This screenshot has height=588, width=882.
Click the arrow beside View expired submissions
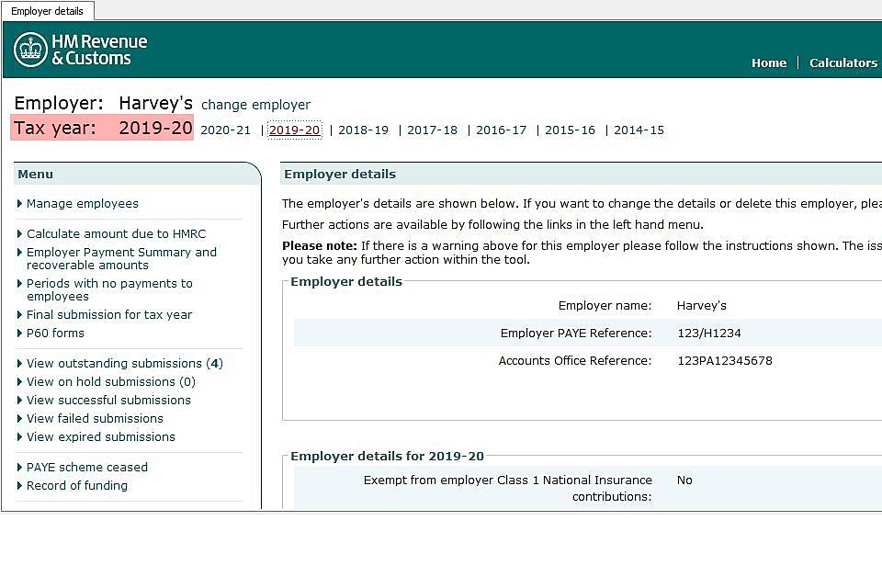coord(20,437)
